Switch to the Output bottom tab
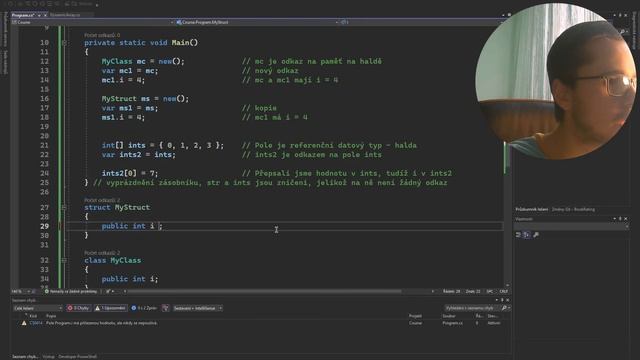The image size is (640, 360). pos(48,357)
